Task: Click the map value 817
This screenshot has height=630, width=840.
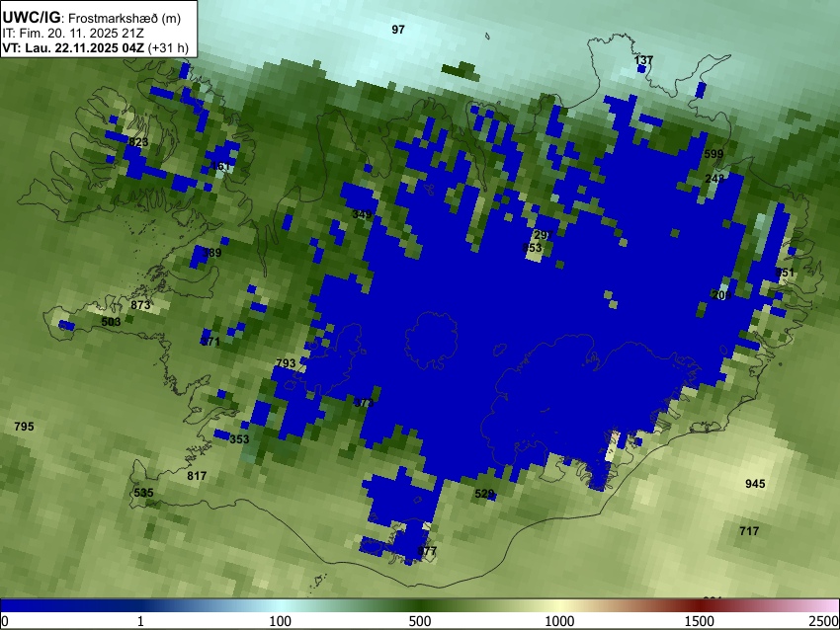Action: pos(197,475)
